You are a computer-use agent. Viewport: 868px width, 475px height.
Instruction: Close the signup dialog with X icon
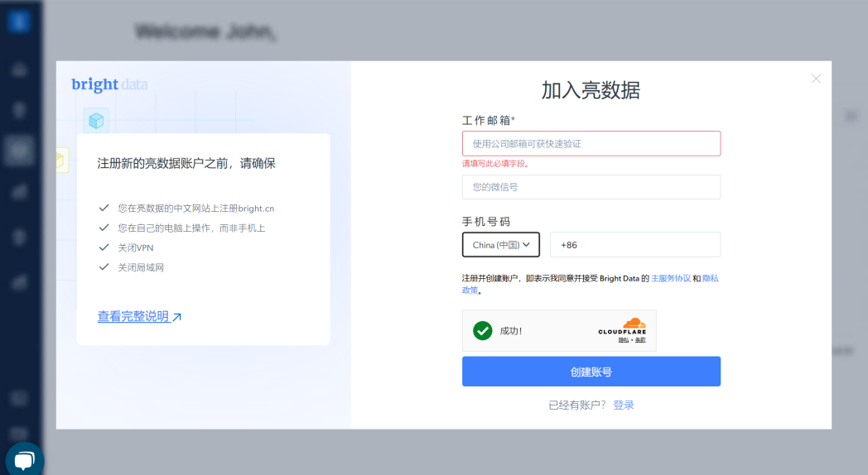[x=816, y=79]
